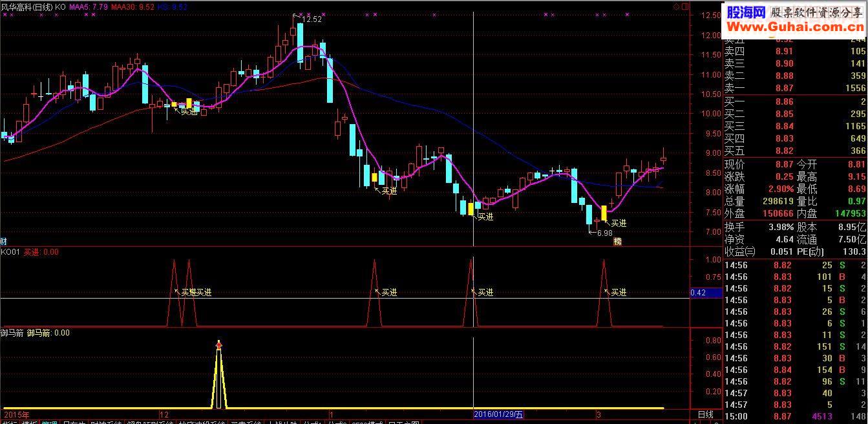Click the 内盘 value 147953

tap(851, 213)
